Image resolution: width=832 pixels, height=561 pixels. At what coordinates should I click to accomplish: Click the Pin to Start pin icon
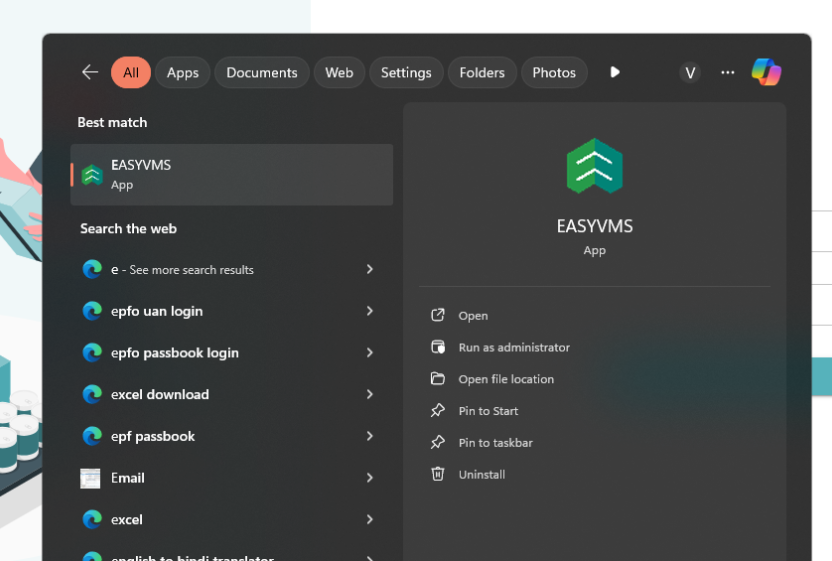pos(438,411)
